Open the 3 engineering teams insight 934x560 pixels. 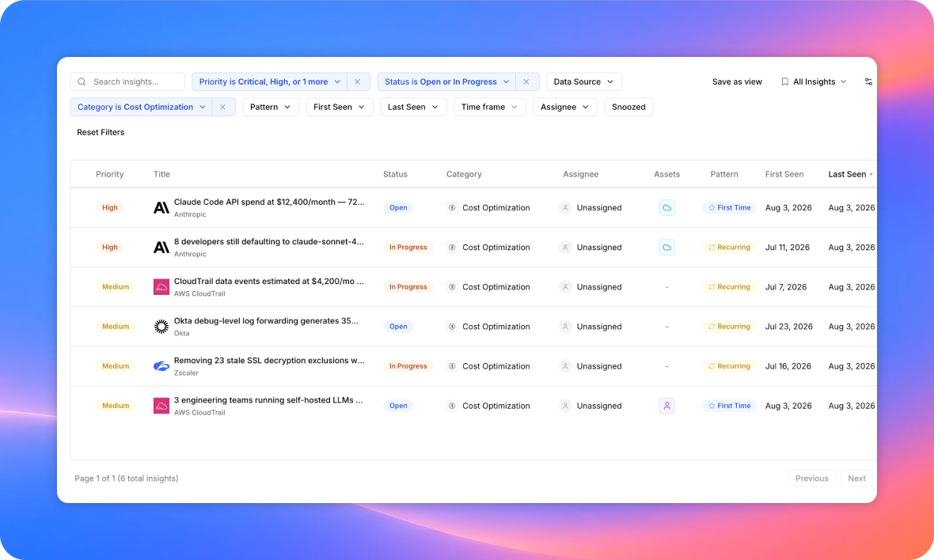coord(268,400)
